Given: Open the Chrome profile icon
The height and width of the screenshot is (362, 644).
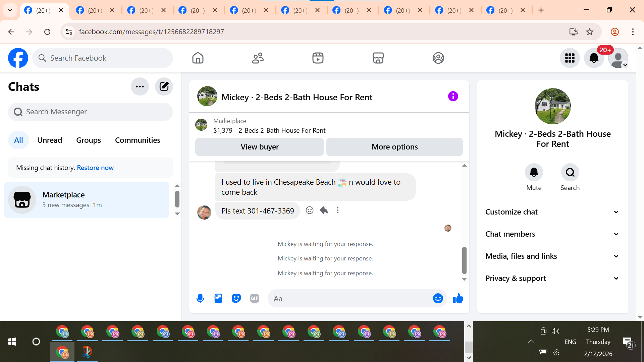Looking at the screenshot, I should (x=615, y=32).
